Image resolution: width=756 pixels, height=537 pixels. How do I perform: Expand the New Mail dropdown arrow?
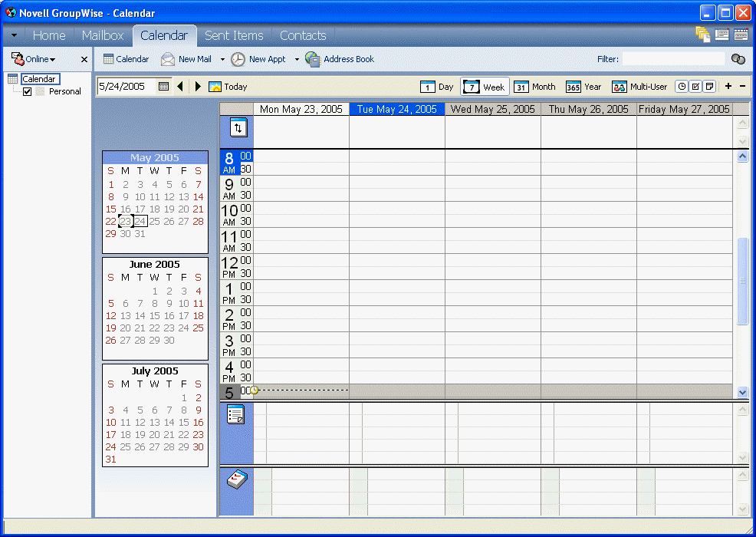[x=222, y=59]
